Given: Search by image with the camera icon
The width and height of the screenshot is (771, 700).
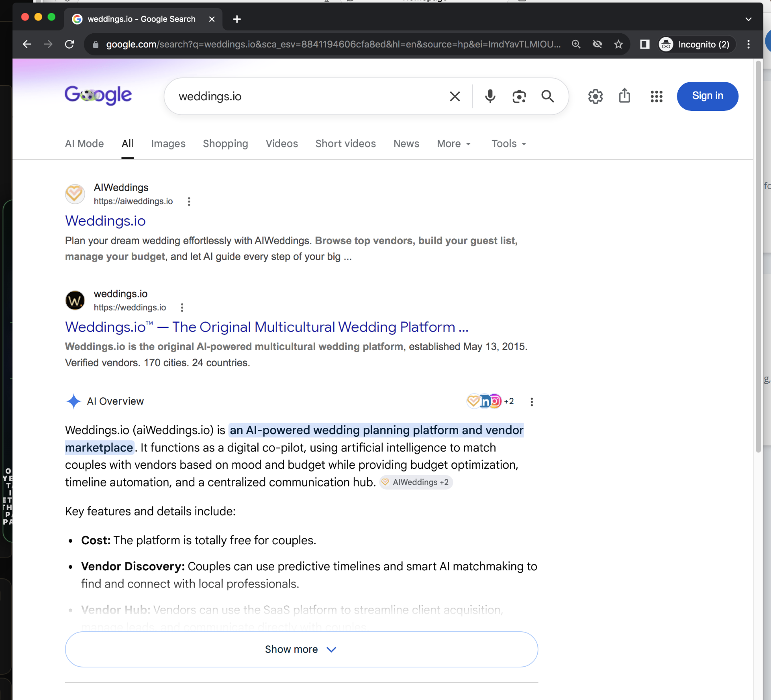Looking at the screenshot, I should click(519, 96).
